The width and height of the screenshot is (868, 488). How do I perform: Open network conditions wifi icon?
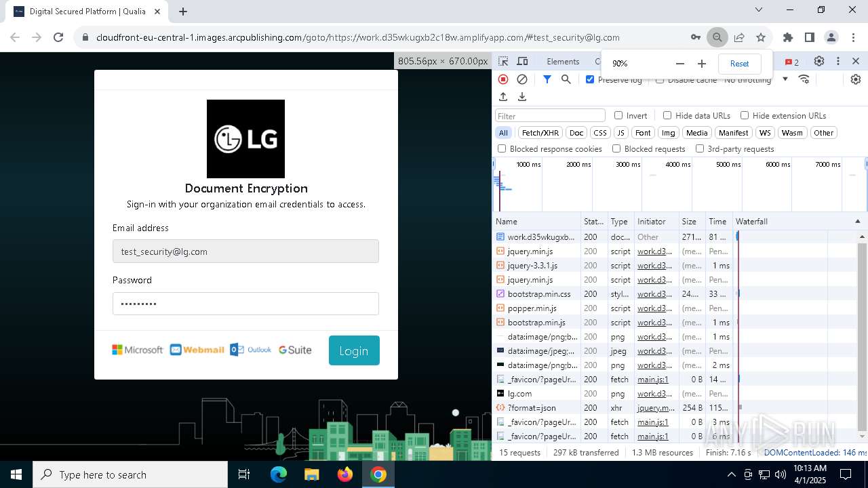[x=804, y=79]
